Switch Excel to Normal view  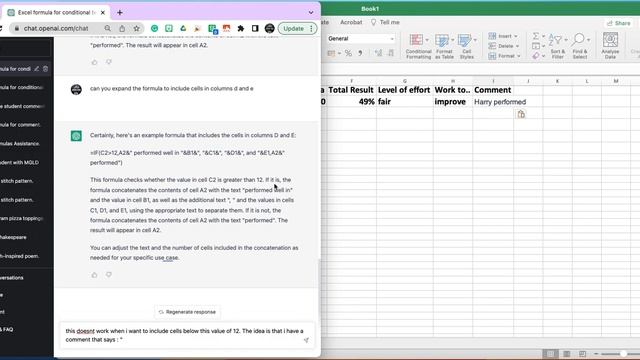(550, 354)
